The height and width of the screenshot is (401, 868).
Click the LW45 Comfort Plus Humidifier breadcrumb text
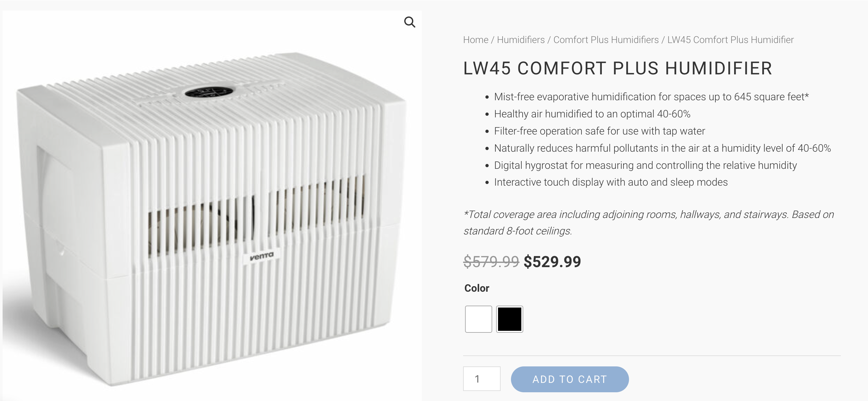730,40
